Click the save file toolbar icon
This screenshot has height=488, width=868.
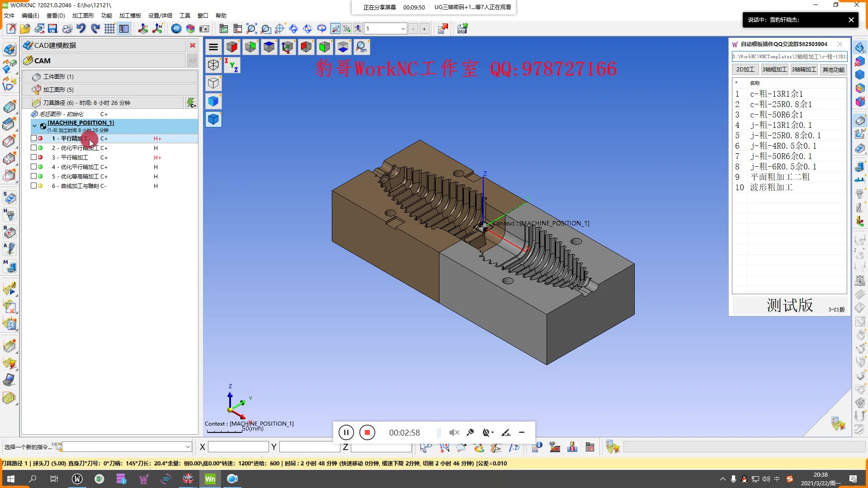coord(53,29)
